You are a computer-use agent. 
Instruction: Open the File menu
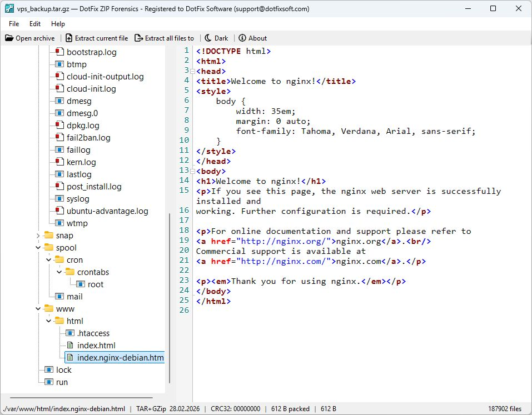point(14,24)
